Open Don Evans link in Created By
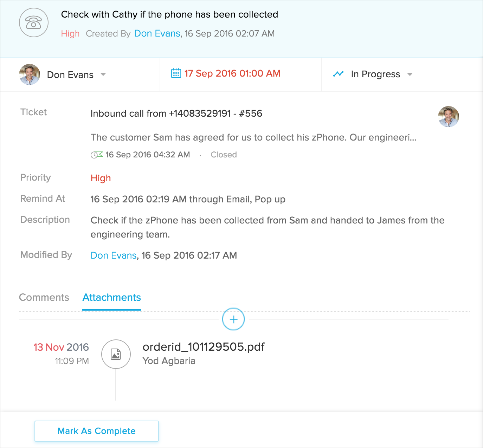Screen dimensions: 483x448 (157, 33)
